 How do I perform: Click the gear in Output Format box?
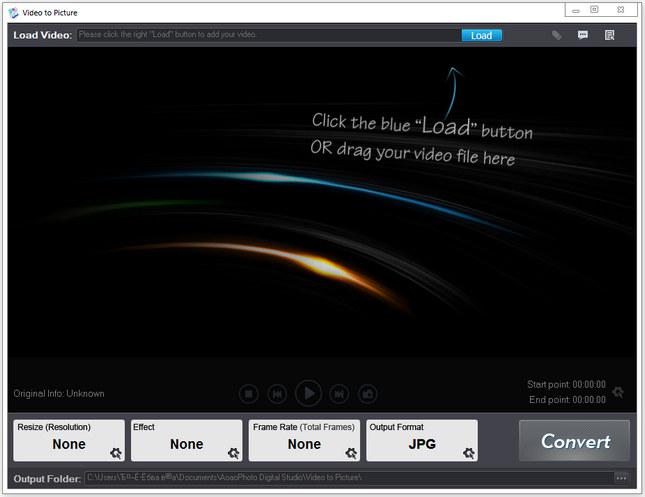click(469, 453)
